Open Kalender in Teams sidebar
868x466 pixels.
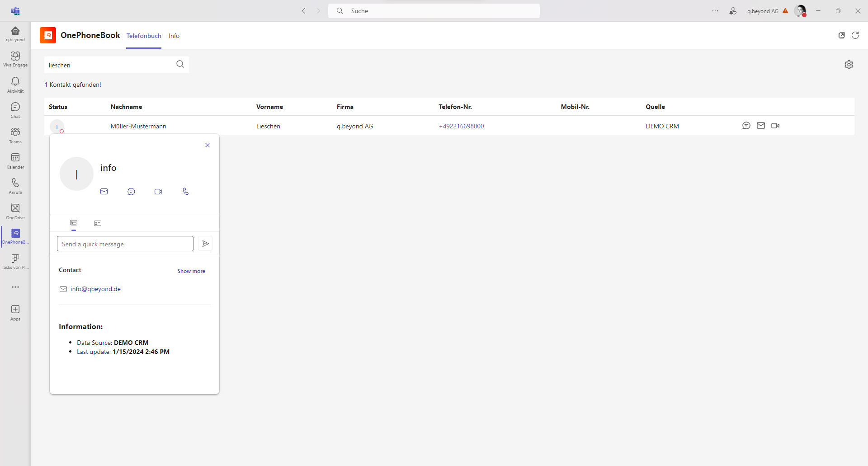point(15,160)
